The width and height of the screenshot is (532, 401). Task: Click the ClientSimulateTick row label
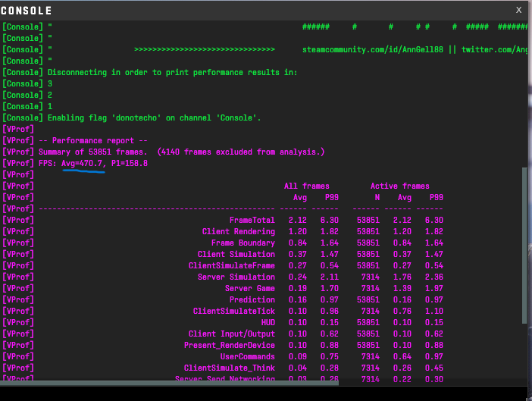(x=234, y=311)
